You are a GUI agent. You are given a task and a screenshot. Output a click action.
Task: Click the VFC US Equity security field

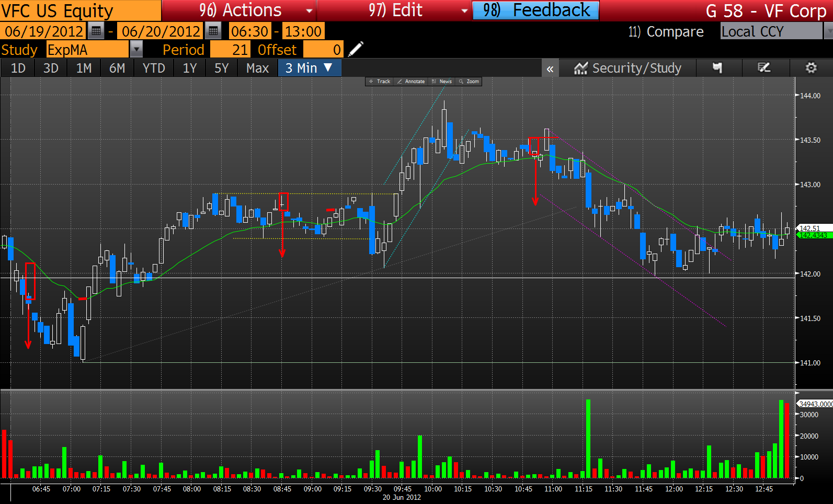pyautogui.click(x=81, y=10)
